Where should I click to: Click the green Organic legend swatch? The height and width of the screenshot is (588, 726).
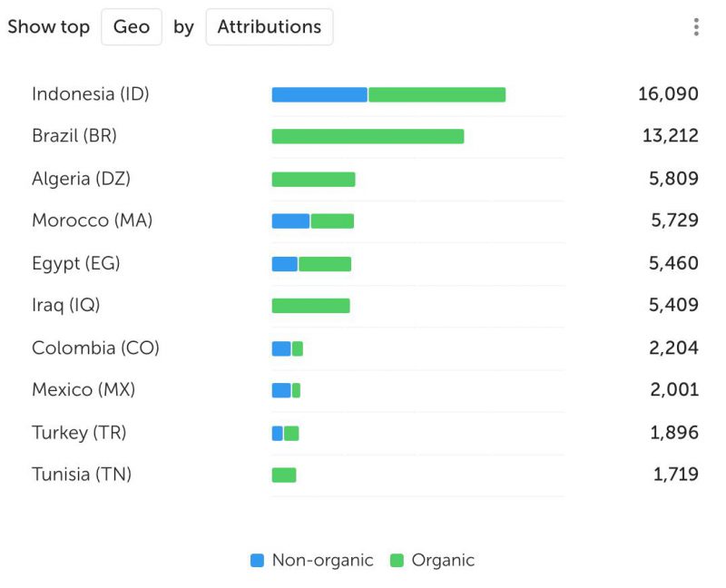[397, 560]
